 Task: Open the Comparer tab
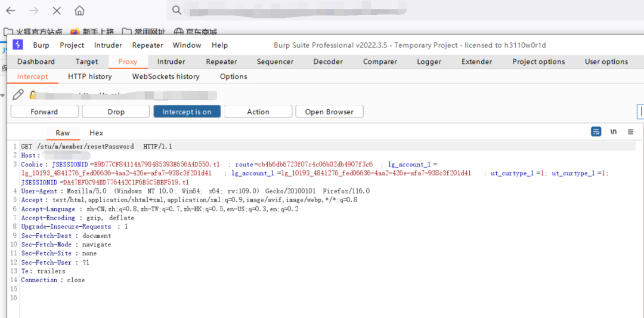tap(380, 61)
